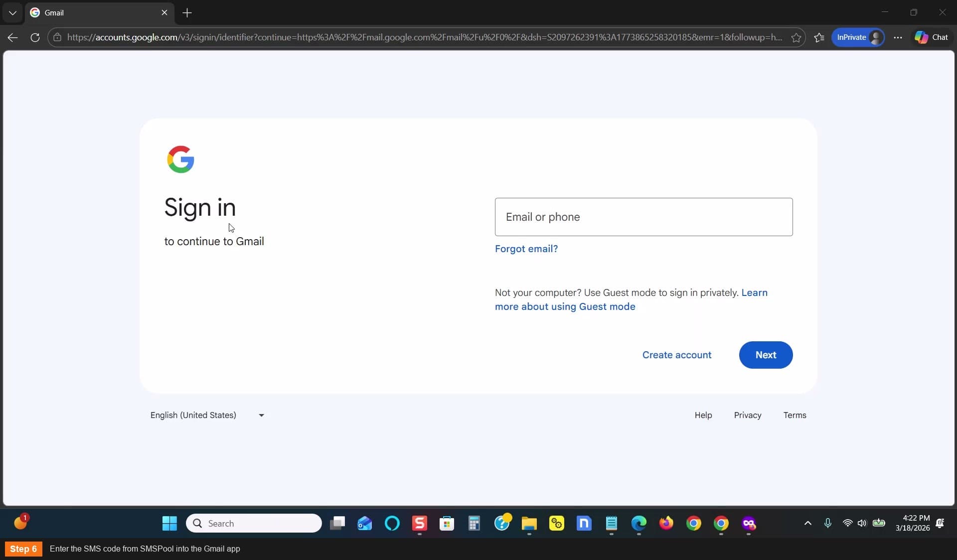Add this page to favorites star
This screenshot has width=957, height=560.
pyautogui.click(x=796, y=37)
